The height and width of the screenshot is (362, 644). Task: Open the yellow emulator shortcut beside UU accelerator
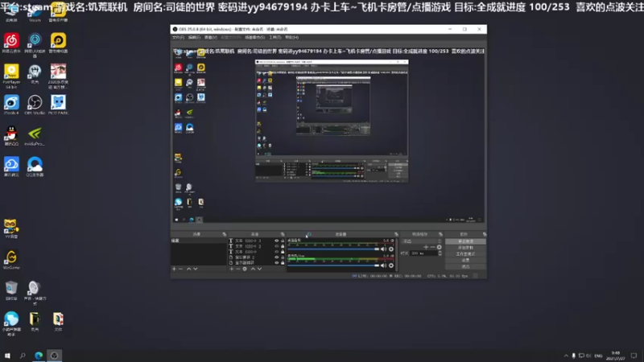[58, 43]
